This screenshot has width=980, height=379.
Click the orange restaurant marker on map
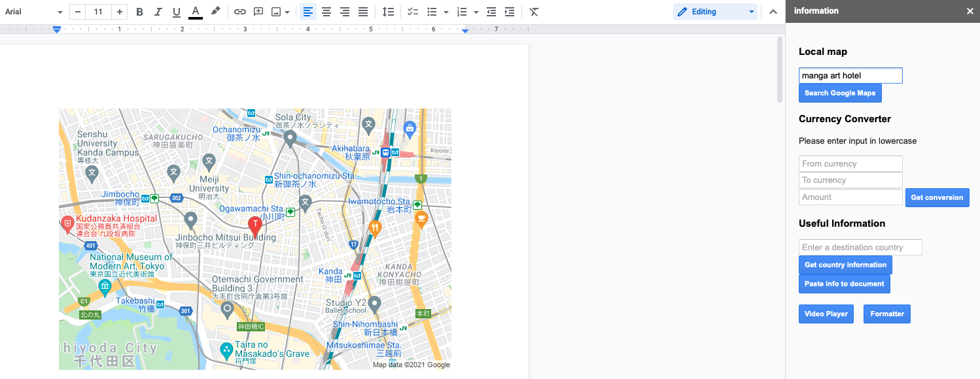pyautogui.click(x=375, y=228)
